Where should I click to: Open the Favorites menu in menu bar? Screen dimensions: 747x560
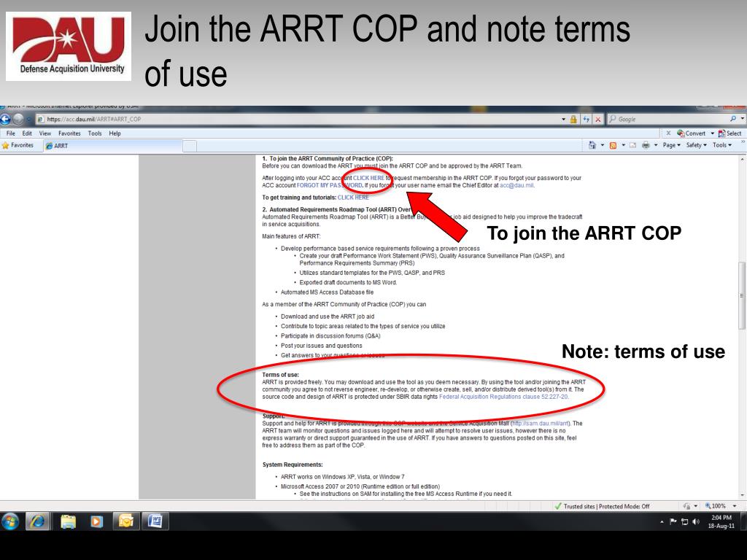click(69, 133)
